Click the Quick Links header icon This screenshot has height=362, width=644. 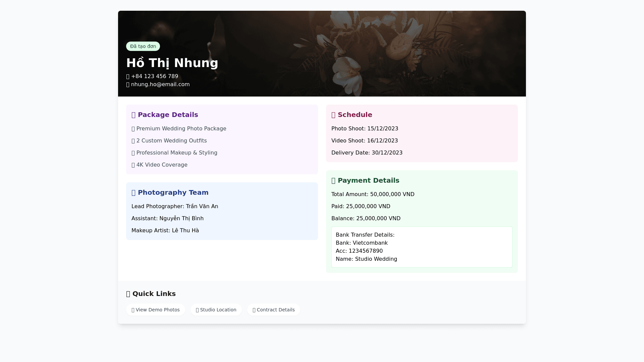pyautogui.click(x=128, y=294)
